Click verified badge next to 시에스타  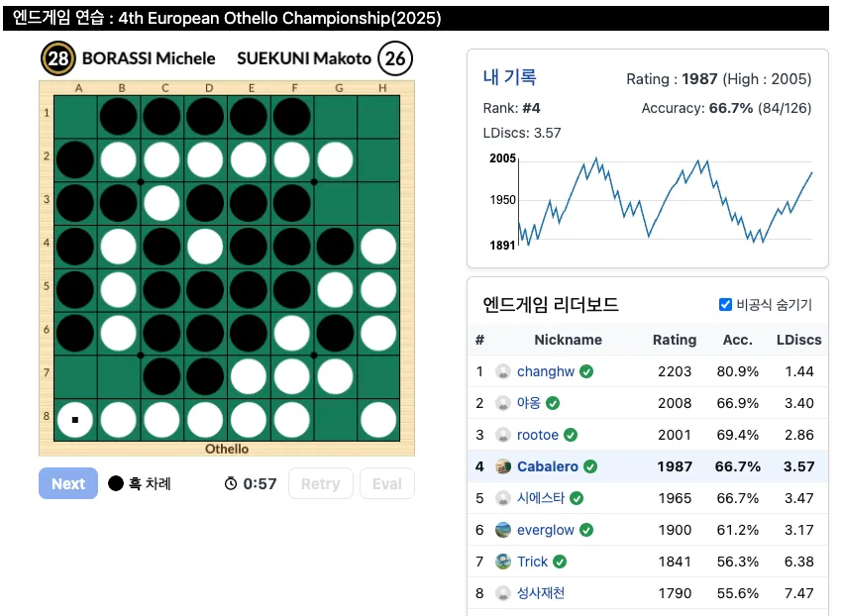click(x=577, y=498)
